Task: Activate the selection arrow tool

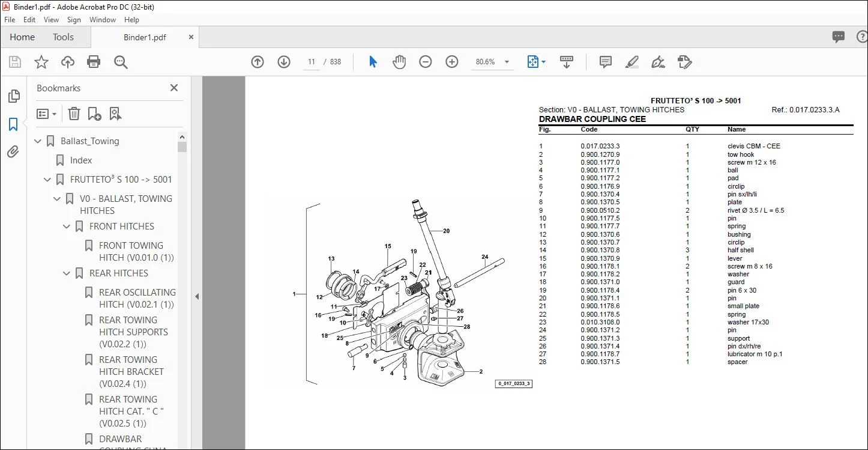Action: 373,62
